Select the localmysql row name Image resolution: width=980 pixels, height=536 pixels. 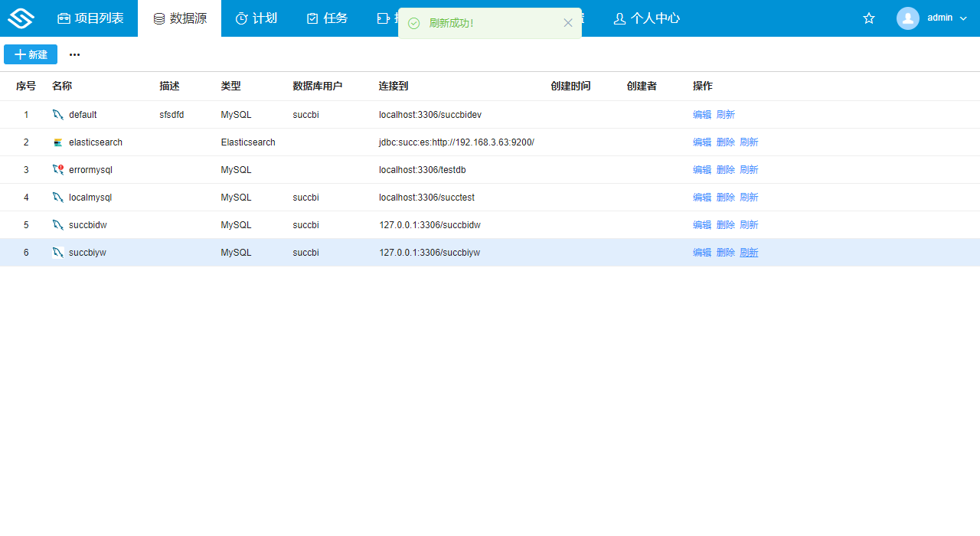tap(90, 198)
